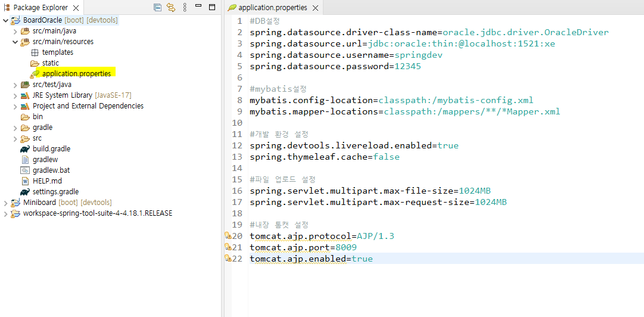Expand the src/test/java folder
This screenshot has width=644, height=317.
tap(15, 85)
